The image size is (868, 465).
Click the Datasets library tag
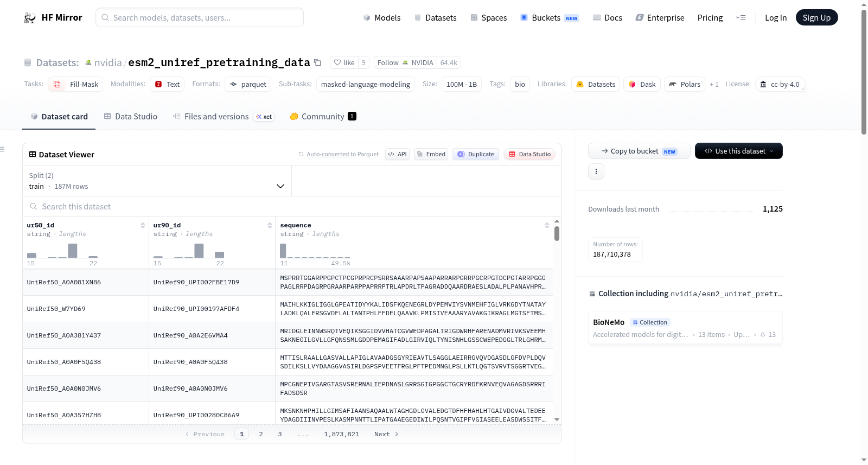(x=596, y=84)
